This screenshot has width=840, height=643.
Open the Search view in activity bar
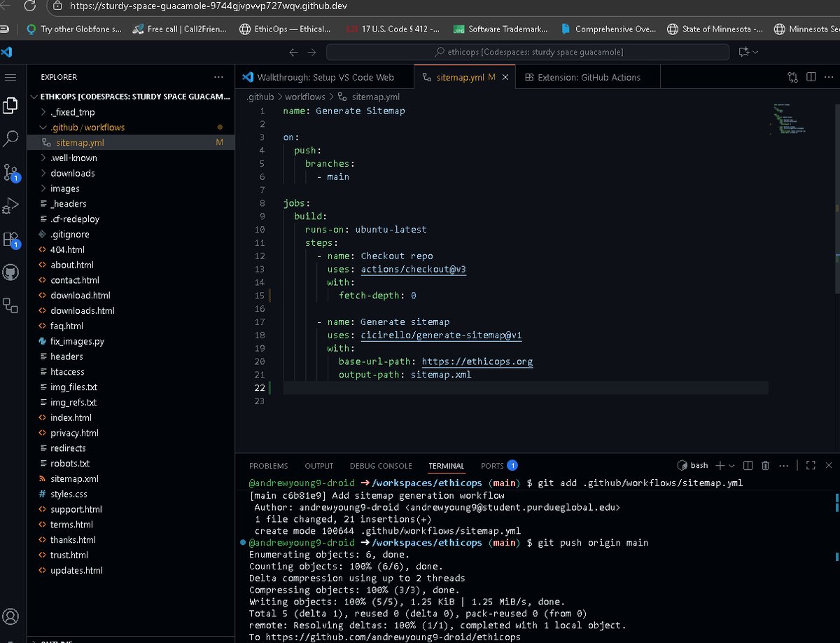[x=10, y=138]
